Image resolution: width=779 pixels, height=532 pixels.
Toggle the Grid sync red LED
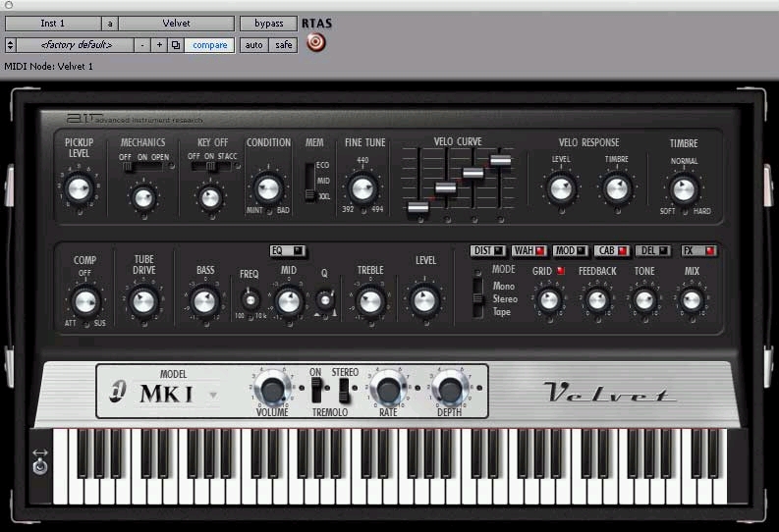(561, 271)
